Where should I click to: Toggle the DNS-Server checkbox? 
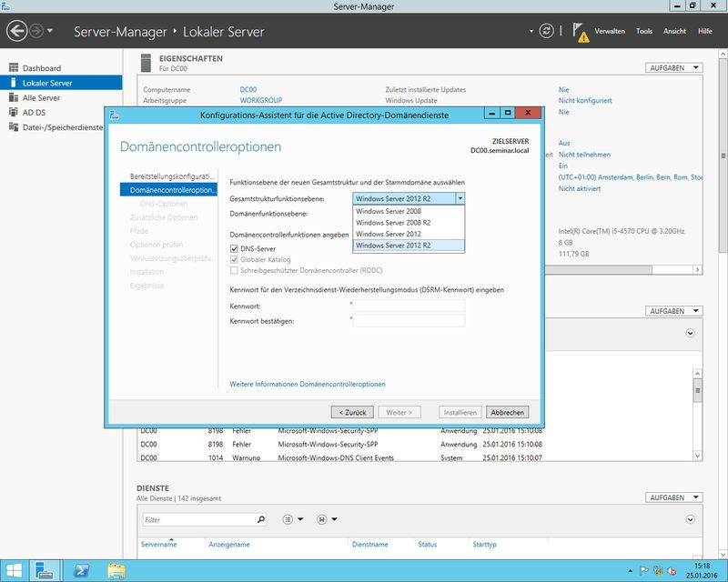tap(235, 248)
